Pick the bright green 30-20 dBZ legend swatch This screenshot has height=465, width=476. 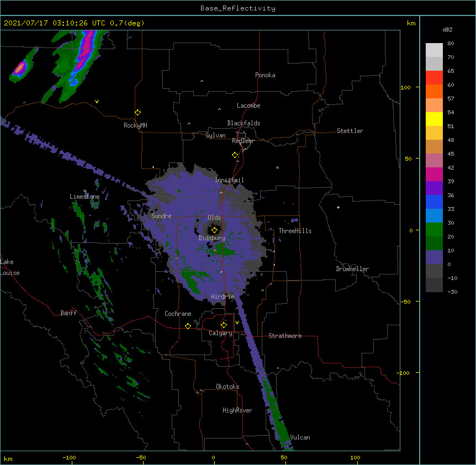434,230
